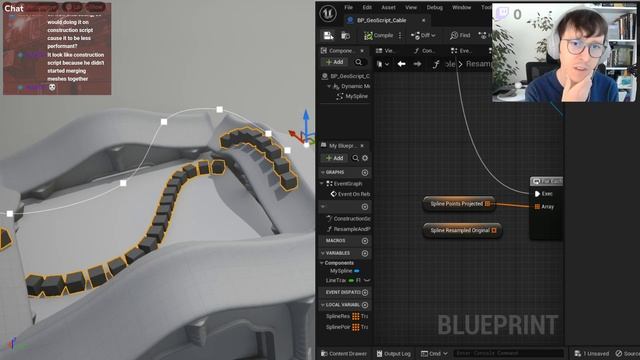
Task: Click the Browse to asset icon
Action: point(345,36)
